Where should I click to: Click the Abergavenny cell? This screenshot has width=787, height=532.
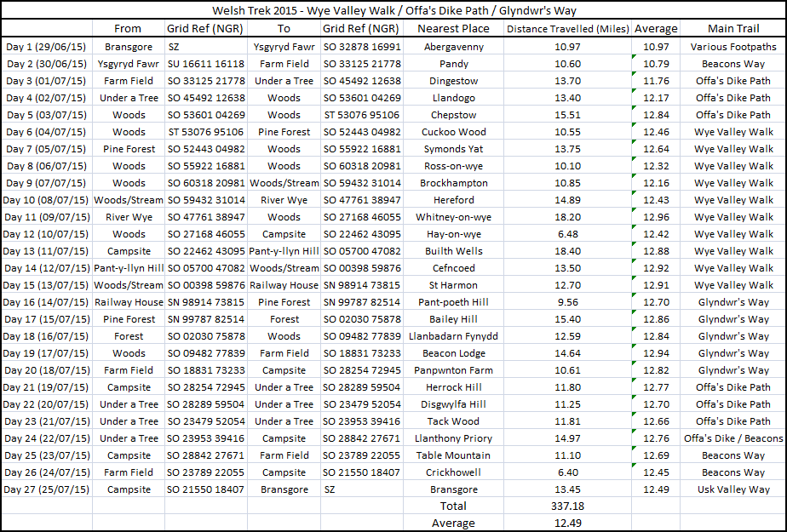coord(454,47)
